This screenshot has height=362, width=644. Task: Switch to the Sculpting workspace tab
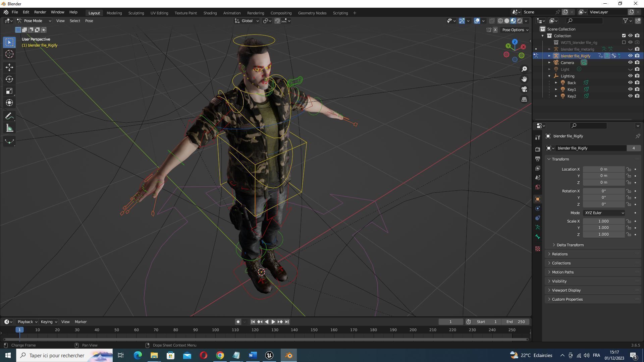[136, 13]
